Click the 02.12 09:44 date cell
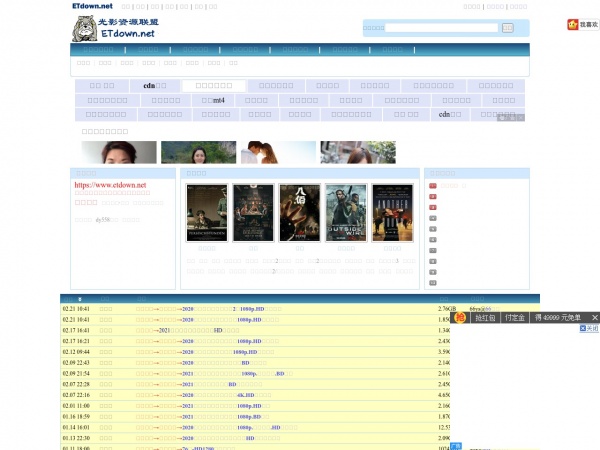600x450 pixels. click(x=76, y=352)
